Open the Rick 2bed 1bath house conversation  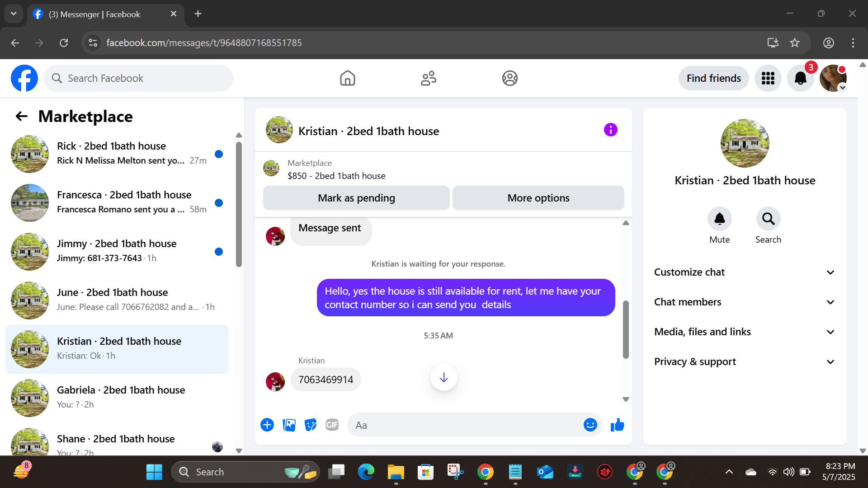pyautogui.click(x=118, y=154)
